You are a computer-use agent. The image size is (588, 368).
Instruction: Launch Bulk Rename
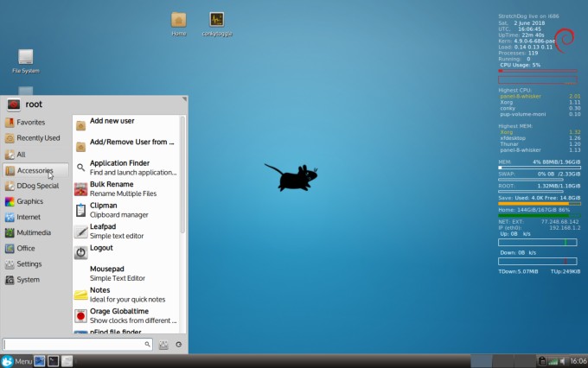click(126, 189)
